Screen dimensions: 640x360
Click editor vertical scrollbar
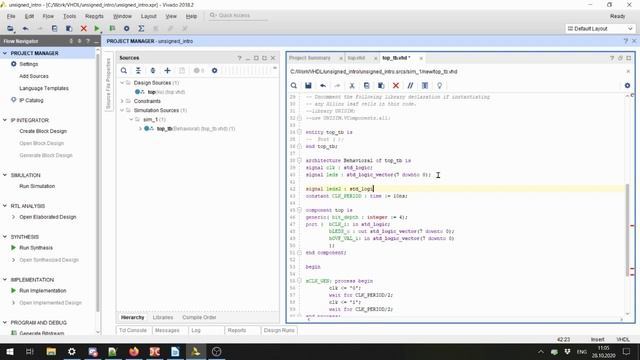pos(628,229)
